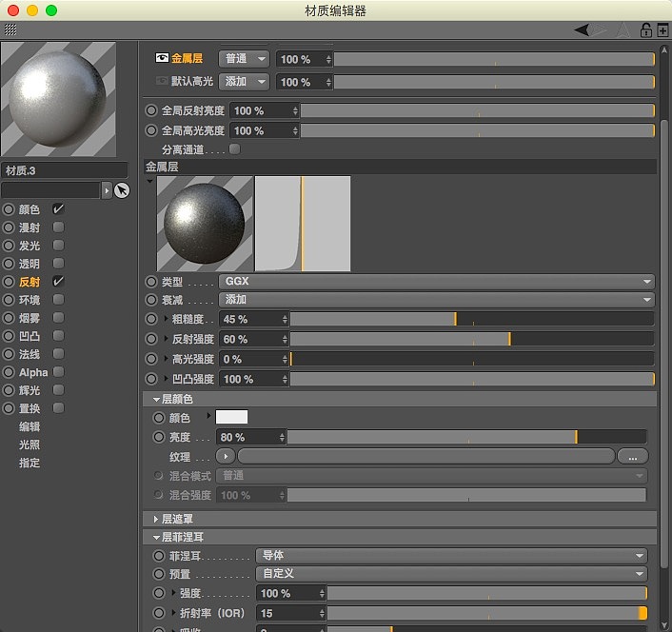Expand the 层遮罩 section
672x632 pixels.
pos(156,520)
